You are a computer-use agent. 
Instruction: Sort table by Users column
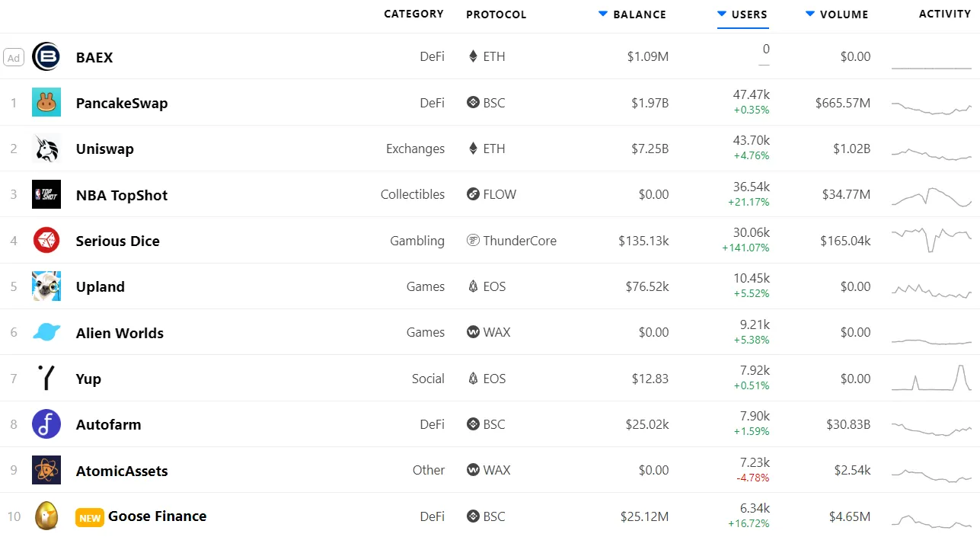(x=742, y=14)
